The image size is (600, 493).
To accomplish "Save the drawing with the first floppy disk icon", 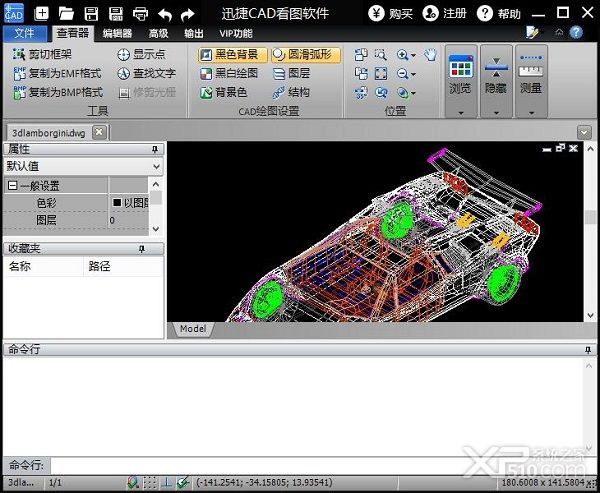I will click(x=91, y=14).
